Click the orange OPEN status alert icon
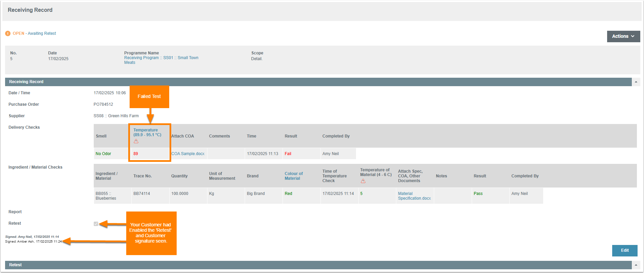The height and width of the screenshot is (273, 644). click(8, 33)
